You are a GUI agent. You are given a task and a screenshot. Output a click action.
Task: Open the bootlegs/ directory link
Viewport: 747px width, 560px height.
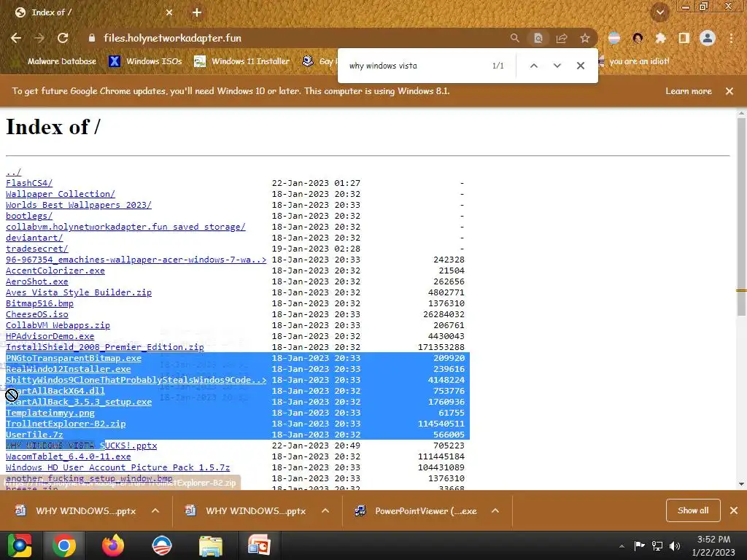[29, 216]
